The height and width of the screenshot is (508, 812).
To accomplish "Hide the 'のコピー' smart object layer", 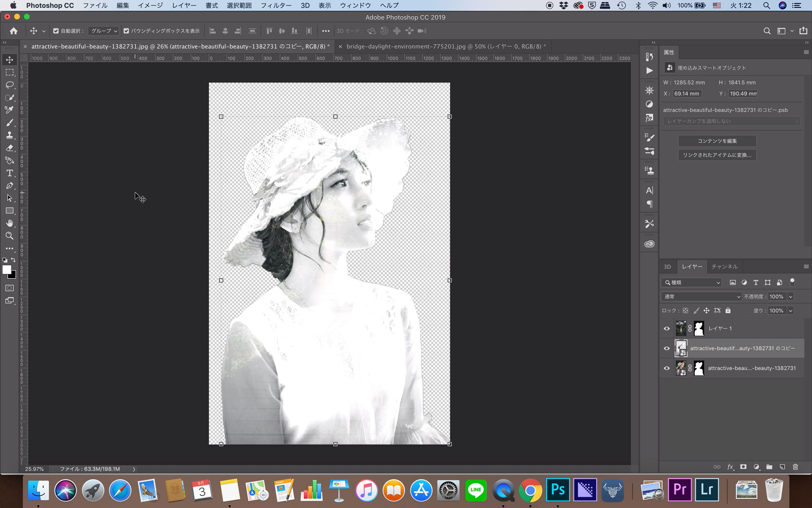I will [667, 348].
